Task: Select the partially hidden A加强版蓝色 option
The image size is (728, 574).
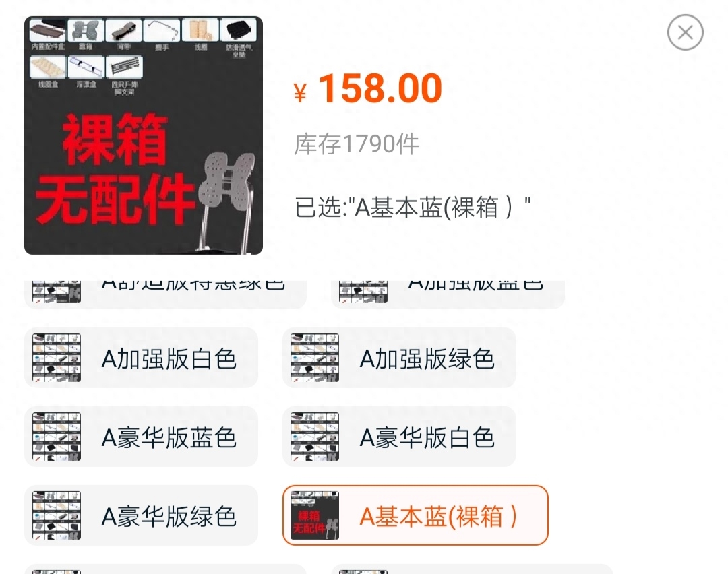Action: (x=448, y=294)
